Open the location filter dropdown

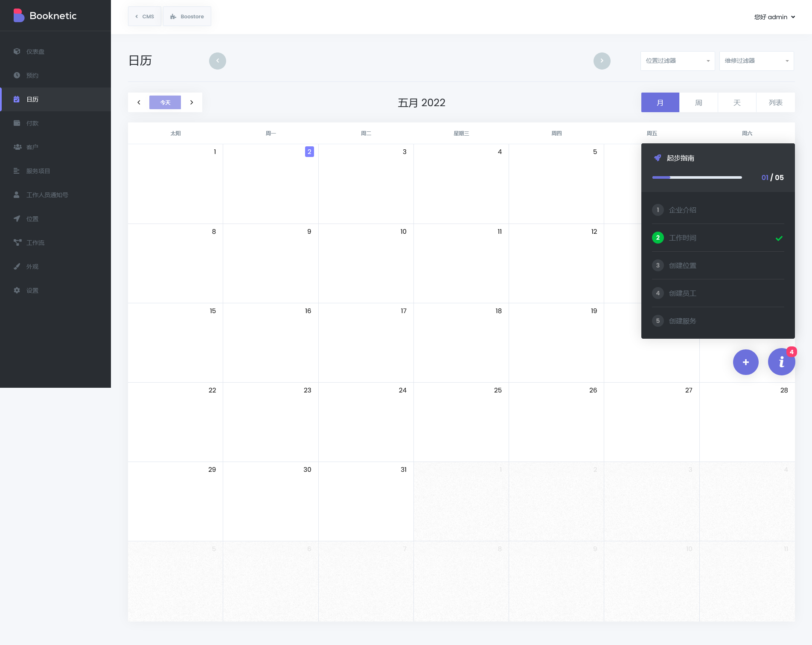pyautogui.click(x=677, y=61)
